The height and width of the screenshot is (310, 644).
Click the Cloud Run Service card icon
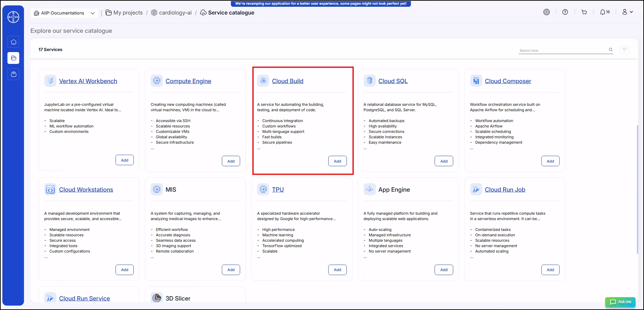point(50,298)
